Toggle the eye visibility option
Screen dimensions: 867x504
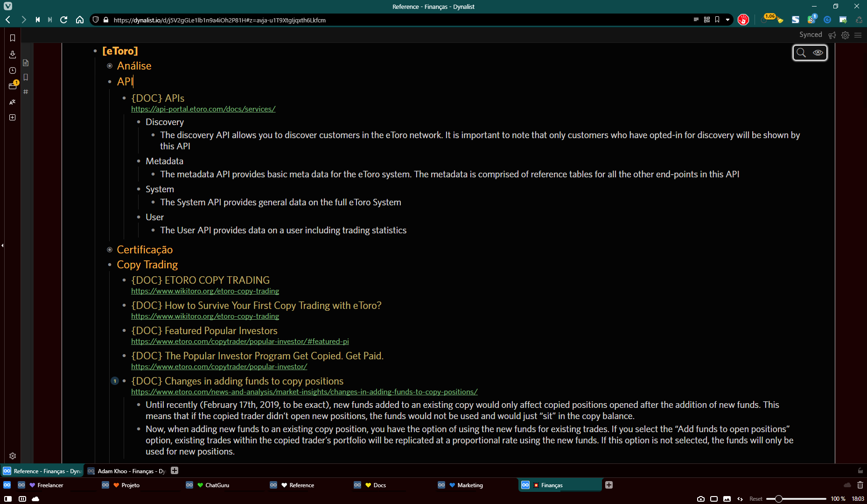(818, 53)
